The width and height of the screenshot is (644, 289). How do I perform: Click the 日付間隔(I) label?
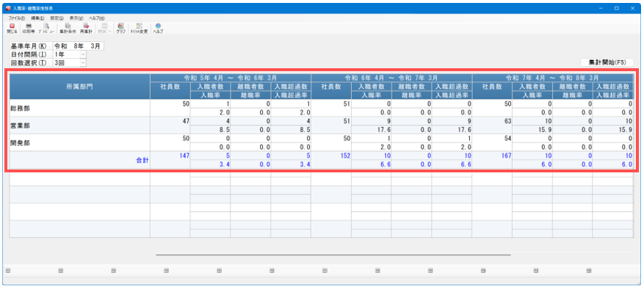pos(28,54)
